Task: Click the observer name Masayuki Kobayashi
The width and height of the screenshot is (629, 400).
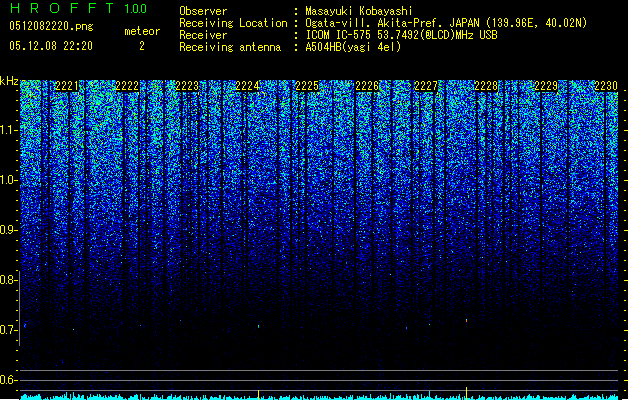Action: pyautogui.click(x=359, y=11)
